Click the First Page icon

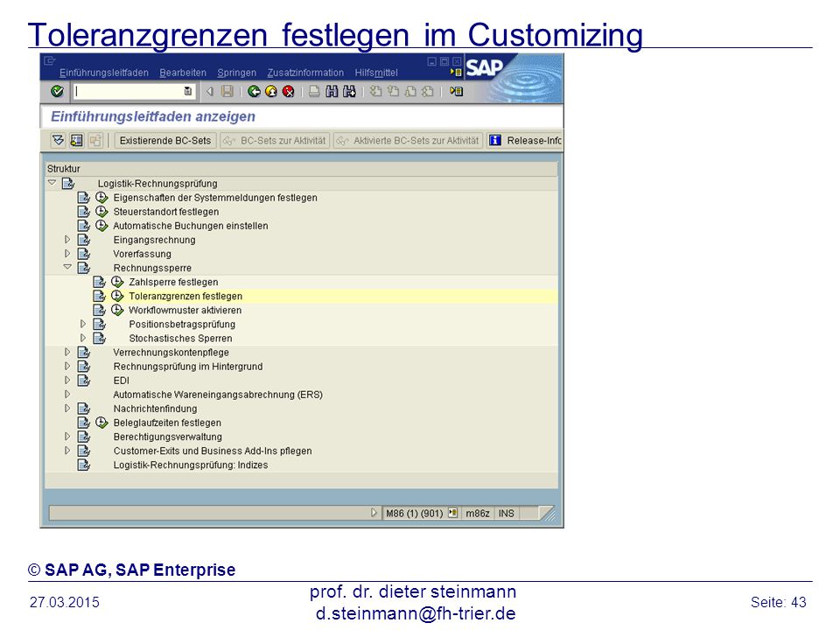coord(376,92)
